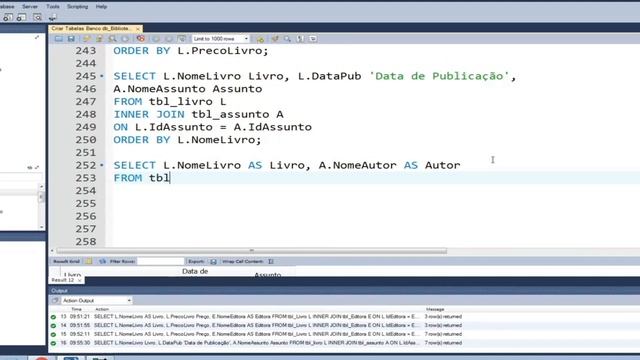Open the Tools menu
The image size is (640, 360).
click(53, 7)
